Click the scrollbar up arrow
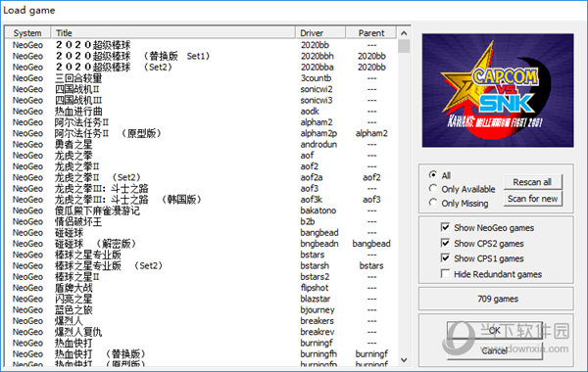This screenshot has width=588, height=372. [404, 33]
